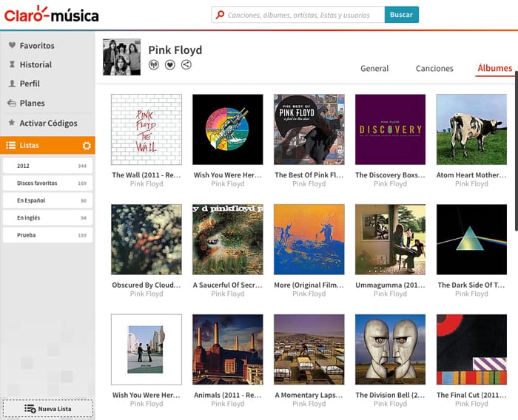Open the En Español playlist
Image resolution: width=518 pixels, height=420 pixels.
click(x=47, y=200)
